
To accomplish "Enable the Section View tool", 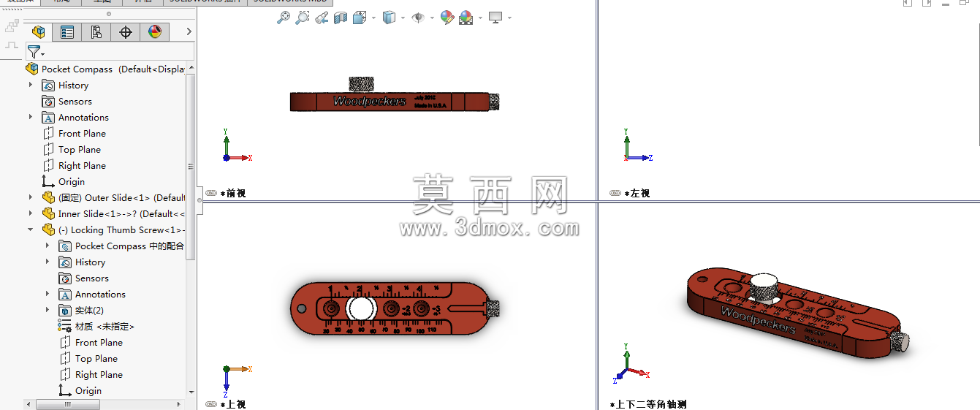I will point(340,18).
